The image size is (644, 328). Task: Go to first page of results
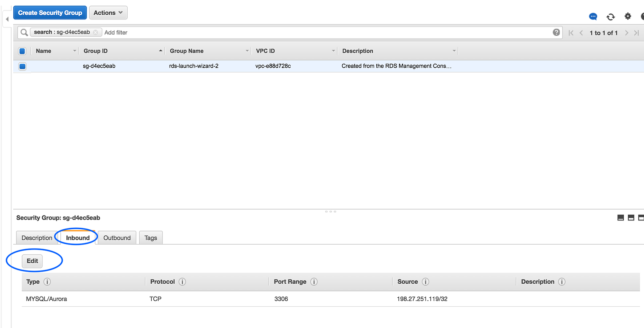[571, 33]
